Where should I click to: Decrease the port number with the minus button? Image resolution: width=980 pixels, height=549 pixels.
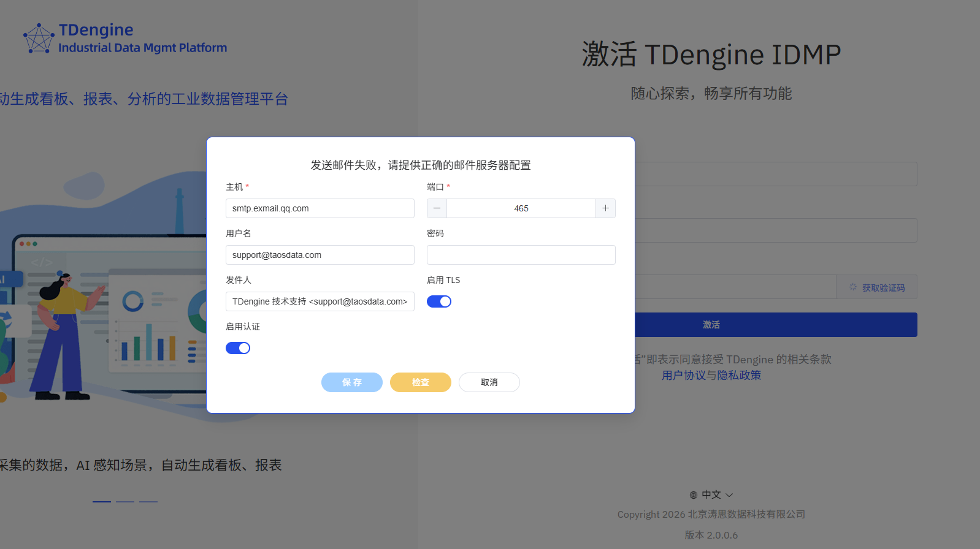pyautogui.click(x=437, y=208)
